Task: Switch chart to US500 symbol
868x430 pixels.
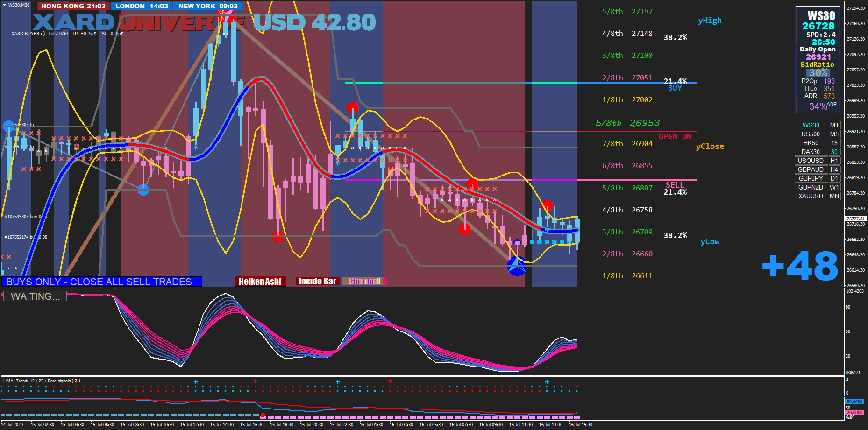Action: [811, 134]
